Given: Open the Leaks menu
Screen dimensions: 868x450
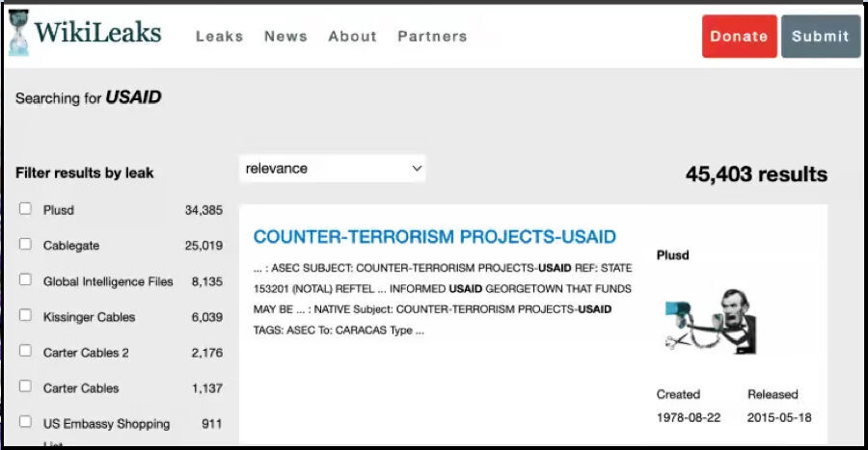Looking at the screenshot, I should click(219, 37).
